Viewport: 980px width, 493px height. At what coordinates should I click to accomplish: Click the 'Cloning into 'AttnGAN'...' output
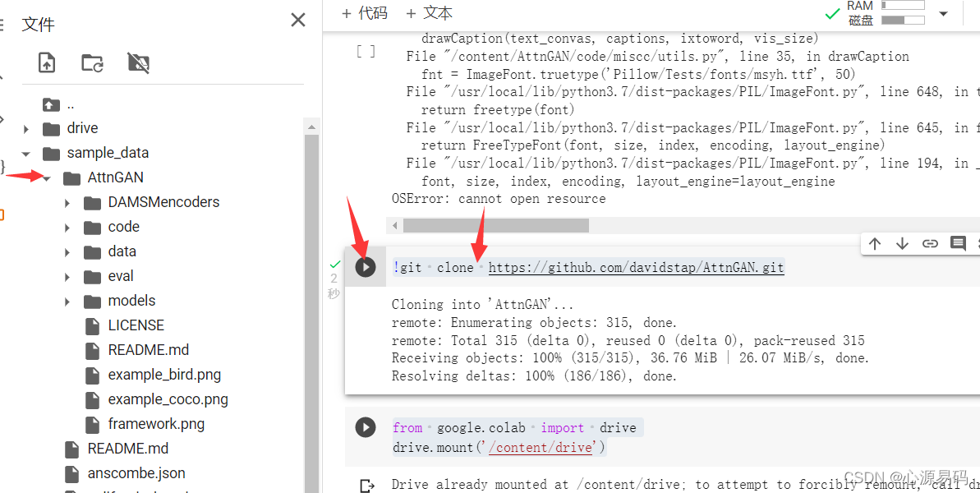tap(482, 305)
